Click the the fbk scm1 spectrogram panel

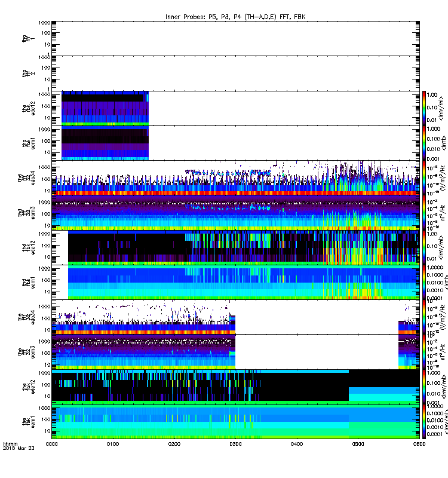click(x=235, y=421)
